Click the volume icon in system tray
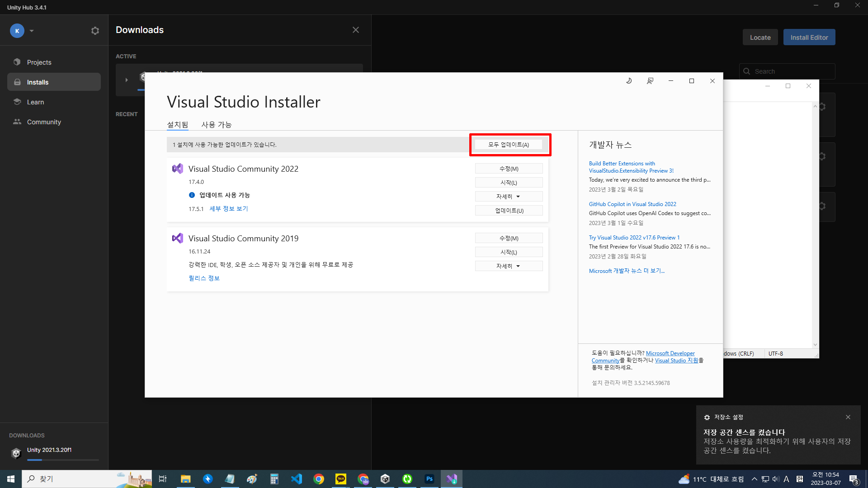This screenshot has width=868, height=488. click(x=776, y=479)
